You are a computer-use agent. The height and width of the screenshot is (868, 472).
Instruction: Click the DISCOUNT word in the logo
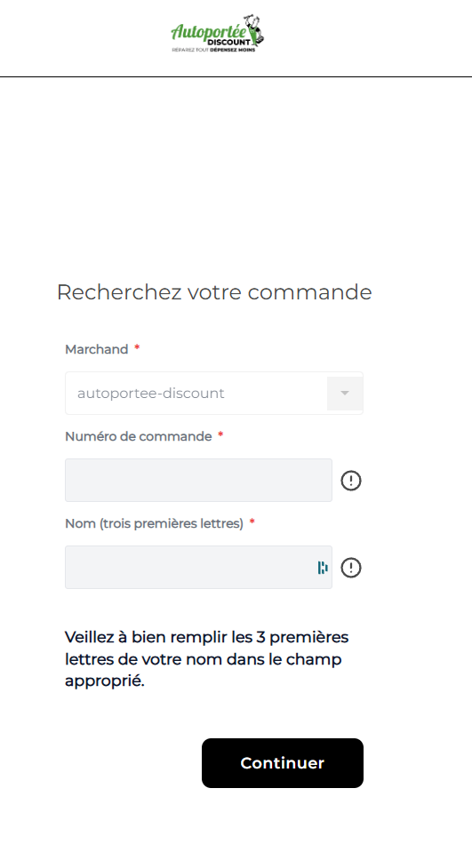[x=228, y=42]
